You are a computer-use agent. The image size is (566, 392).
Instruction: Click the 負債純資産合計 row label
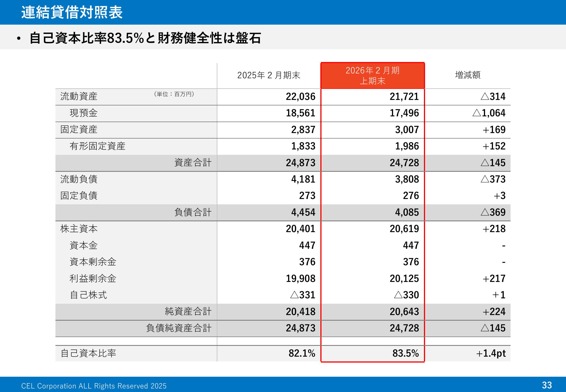(179, 328)
